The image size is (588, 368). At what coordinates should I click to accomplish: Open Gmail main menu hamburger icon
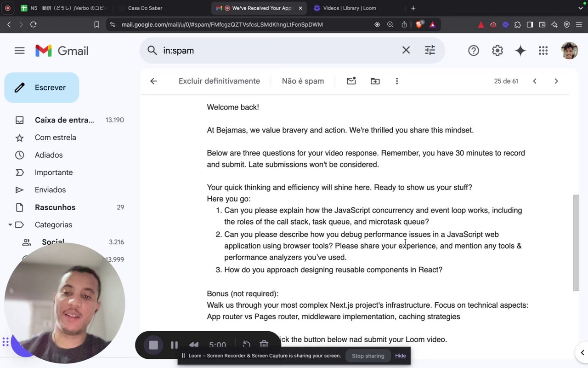[x=19, y=51]
